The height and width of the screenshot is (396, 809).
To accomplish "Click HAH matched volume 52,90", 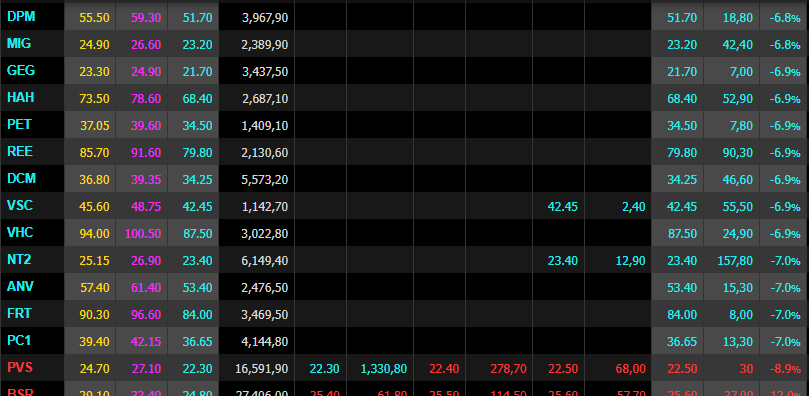I will coord(738,99).
